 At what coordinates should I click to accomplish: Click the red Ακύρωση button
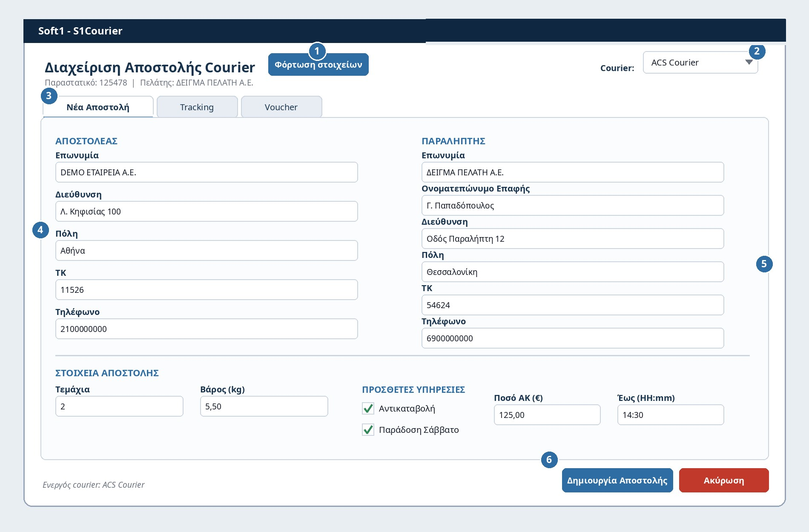point(724,481)
